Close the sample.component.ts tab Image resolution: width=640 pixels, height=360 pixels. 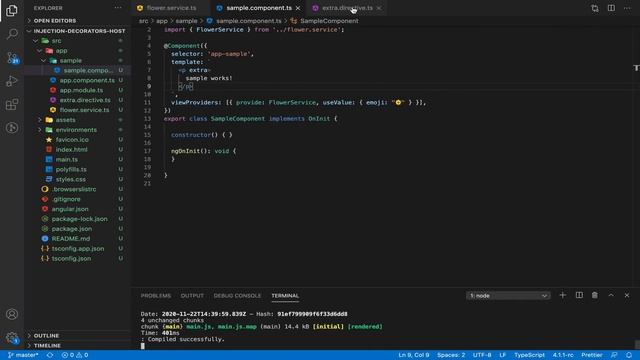click(298, 8)
